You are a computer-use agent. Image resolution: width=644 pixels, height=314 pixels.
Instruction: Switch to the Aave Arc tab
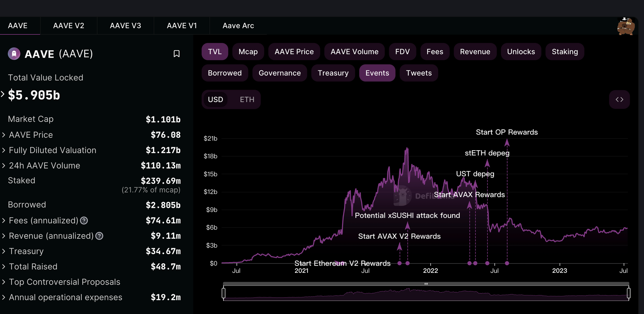238,26
